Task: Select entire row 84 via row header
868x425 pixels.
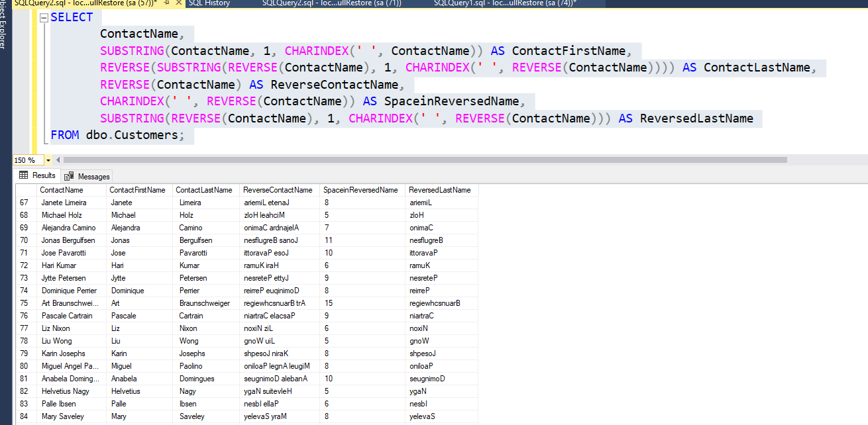Action: (x=25, y=416)
